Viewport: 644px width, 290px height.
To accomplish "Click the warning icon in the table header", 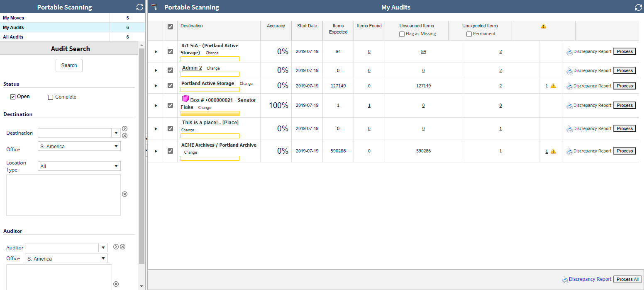I will pos(544,26).
